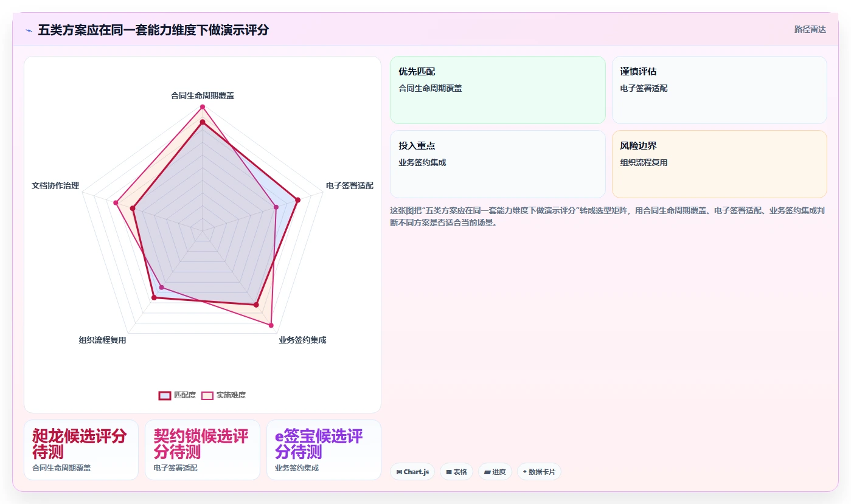
Task: Open the 进度 tag
Action: 495,472
